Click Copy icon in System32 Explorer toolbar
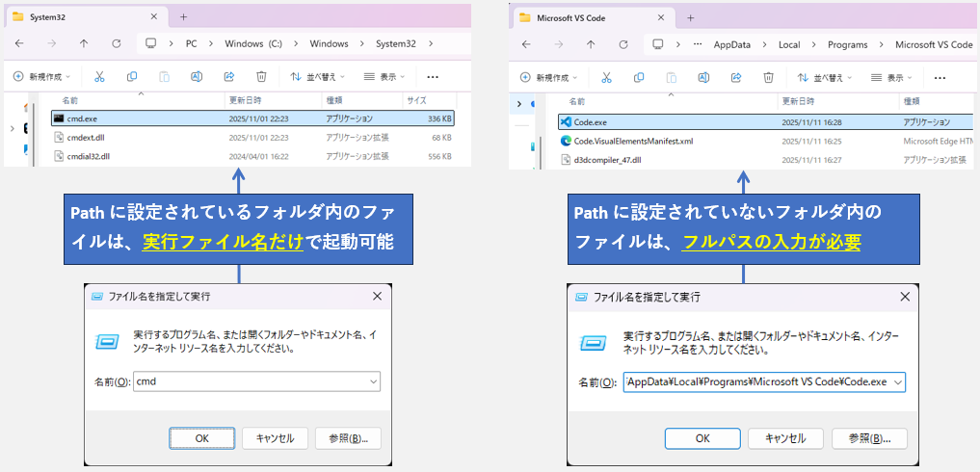The image size is (980, 472). [132, 77]
